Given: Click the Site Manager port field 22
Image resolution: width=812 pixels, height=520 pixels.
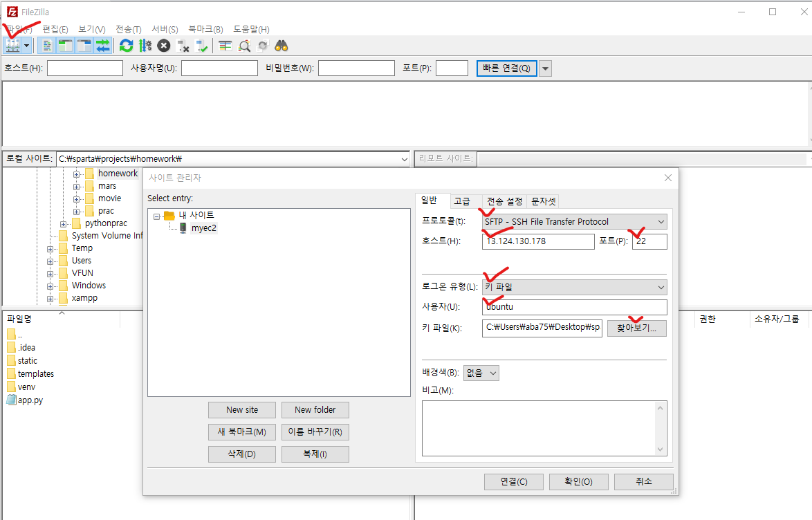Looking at the screenshot, I should [649, 241].
